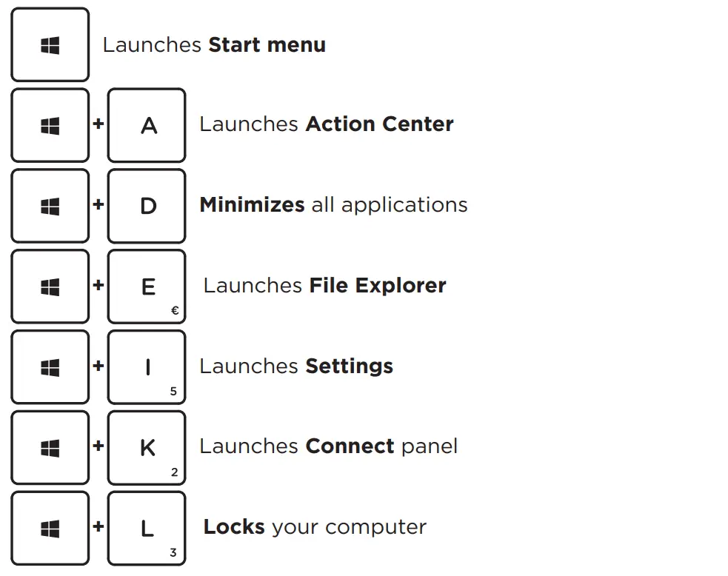Click the Windows key in Connect panel row
Screen dimensions: 728x576
coord(50,448)
